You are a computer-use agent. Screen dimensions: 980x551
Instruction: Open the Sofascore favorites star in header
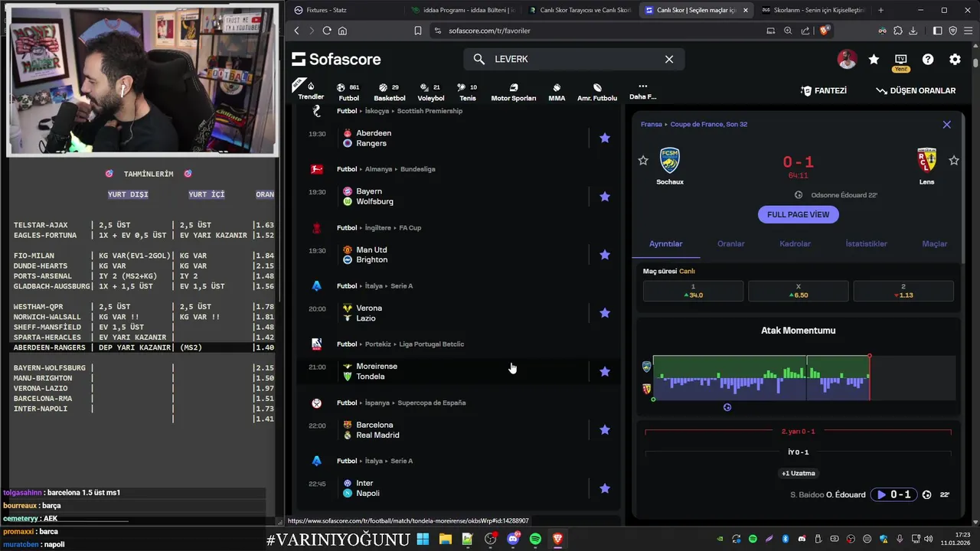[874, 59]
